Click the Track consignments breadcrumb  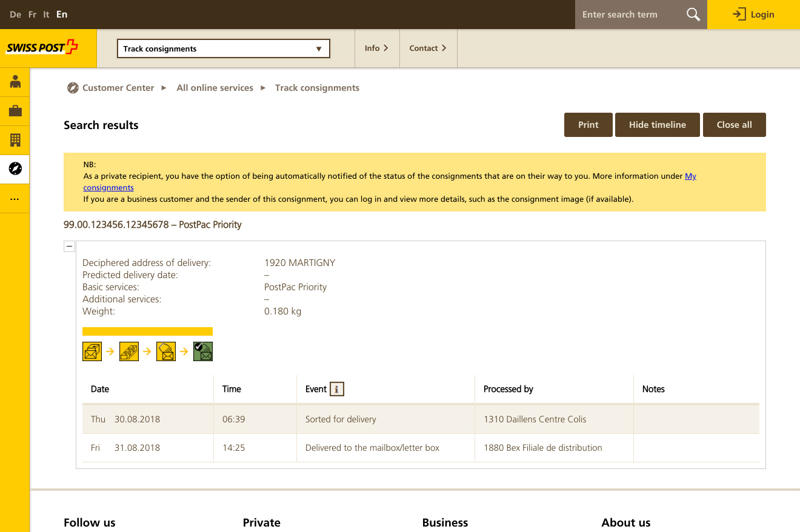click(317, 88)
